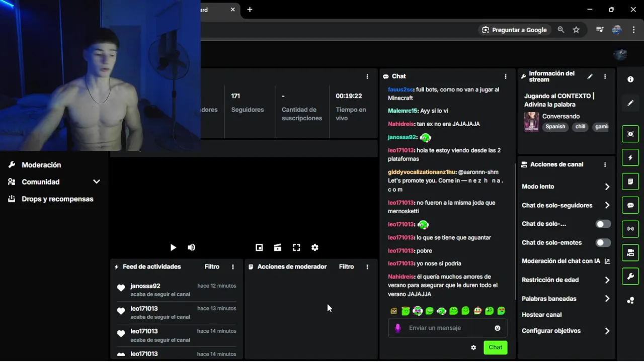Click the pencil icon in right sidebar

point(630,103)
